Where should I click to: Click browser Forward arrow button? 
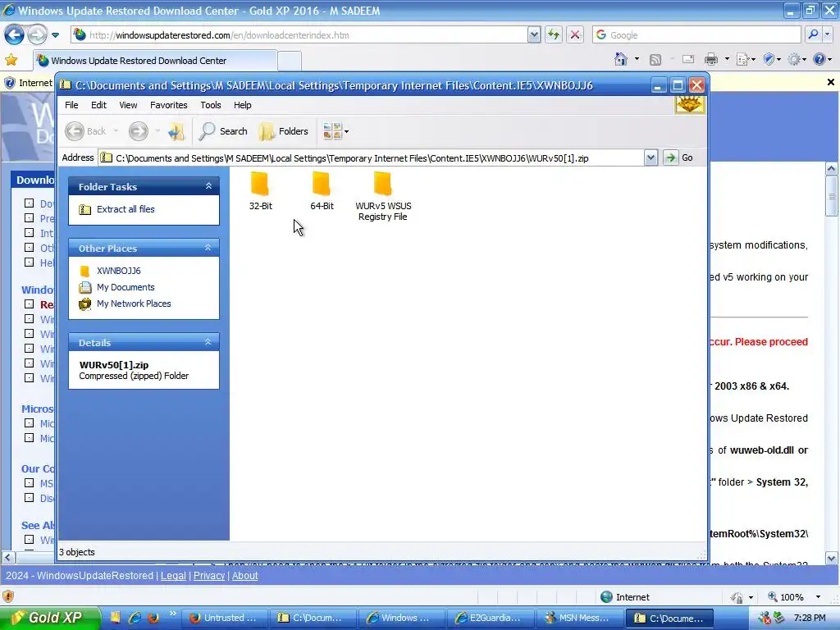(37, 35)
